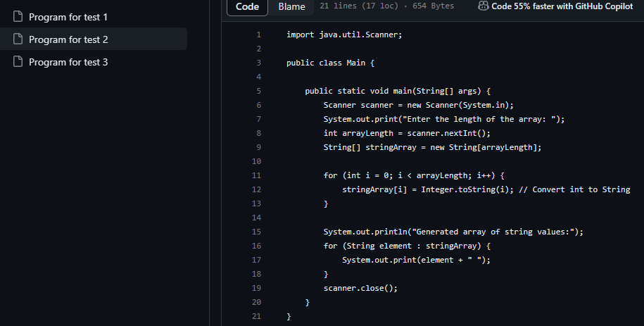644x326 pixels.
Task: Select line number 9
Action: click(x=258, y=147)
